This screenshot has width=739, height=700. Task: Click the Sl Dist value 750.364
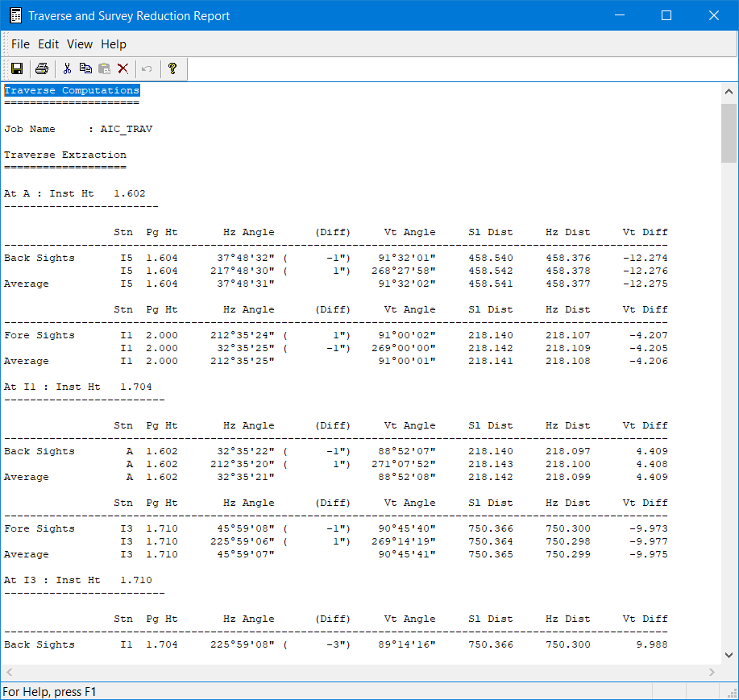(x=491, y=541)
